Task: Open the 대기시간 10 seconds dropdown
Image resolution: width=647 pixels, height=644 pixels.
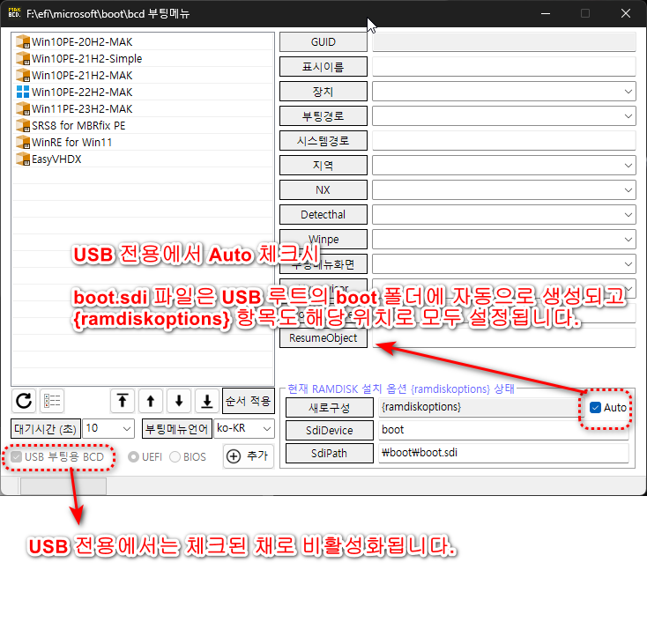Action: [108, 428]
